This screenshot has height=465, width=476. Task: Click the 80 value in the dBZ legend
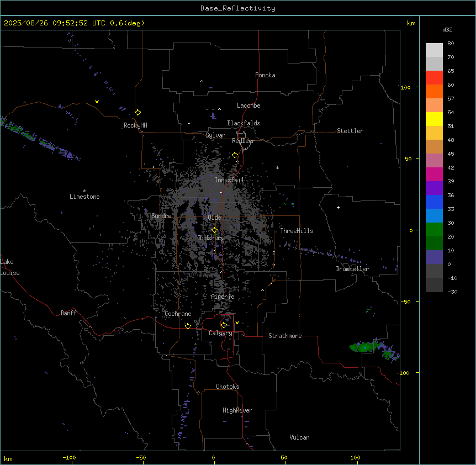tap(451, 44)
